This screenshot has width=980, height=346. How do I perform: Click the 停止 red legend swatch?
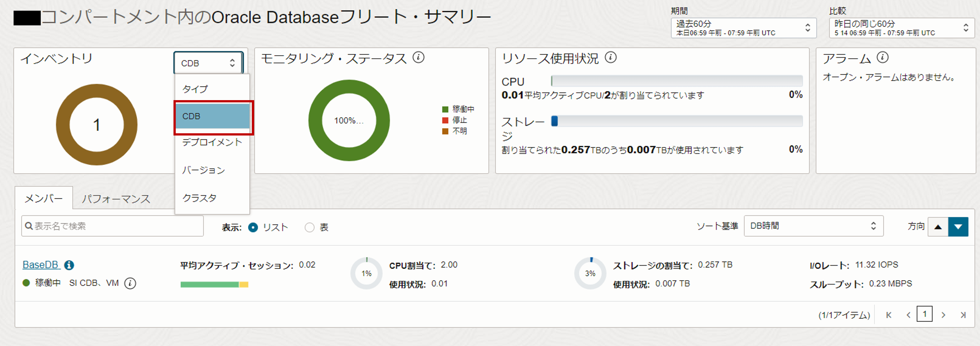[x=445, y=120]
